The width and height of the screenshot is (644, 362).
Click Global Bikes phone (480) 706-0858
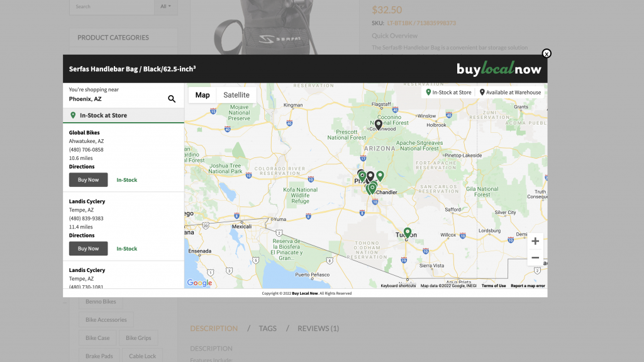pyautogui.click(x=86, y=150)
